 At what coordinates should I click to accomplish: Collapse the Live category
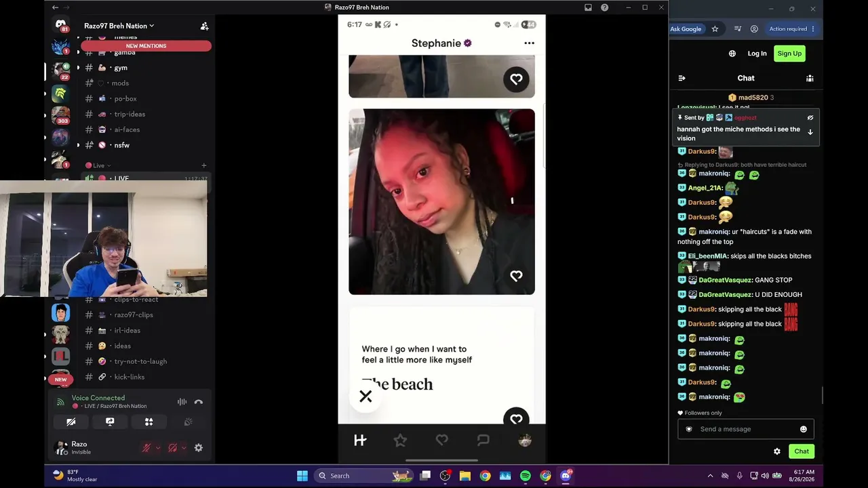98,165
